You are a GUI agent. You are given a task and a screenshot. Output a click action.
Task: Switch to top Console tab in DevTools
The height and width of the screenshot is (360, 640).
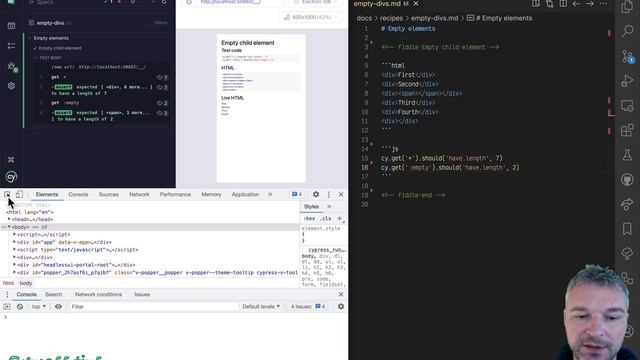click(x=78, y=195)
